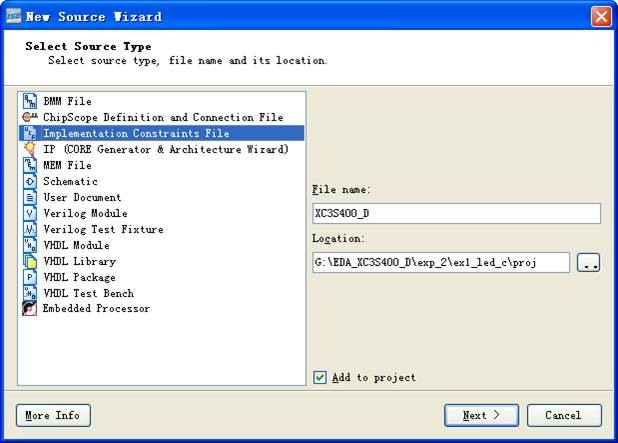This screenshot has width=618, height=443.
Task: Choose VHDL Test Bench entry
Action: [89, 293]
